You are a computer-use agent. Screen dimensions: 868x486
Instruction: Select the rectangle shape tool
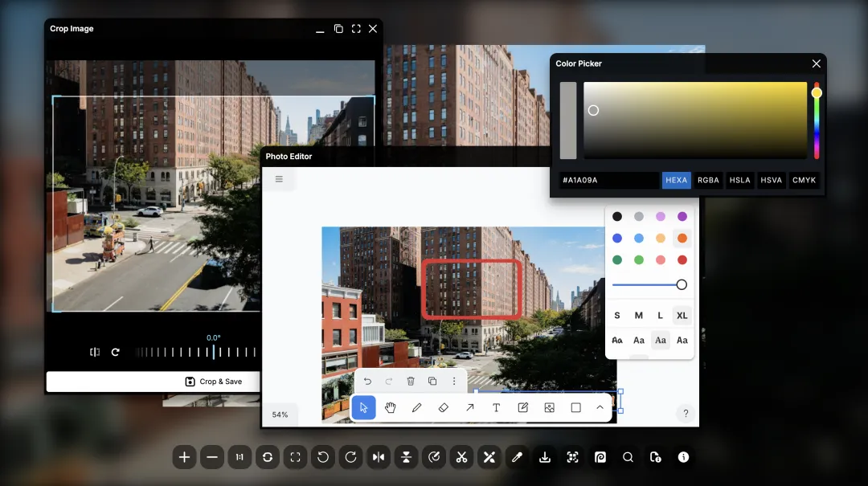point(575,408)
